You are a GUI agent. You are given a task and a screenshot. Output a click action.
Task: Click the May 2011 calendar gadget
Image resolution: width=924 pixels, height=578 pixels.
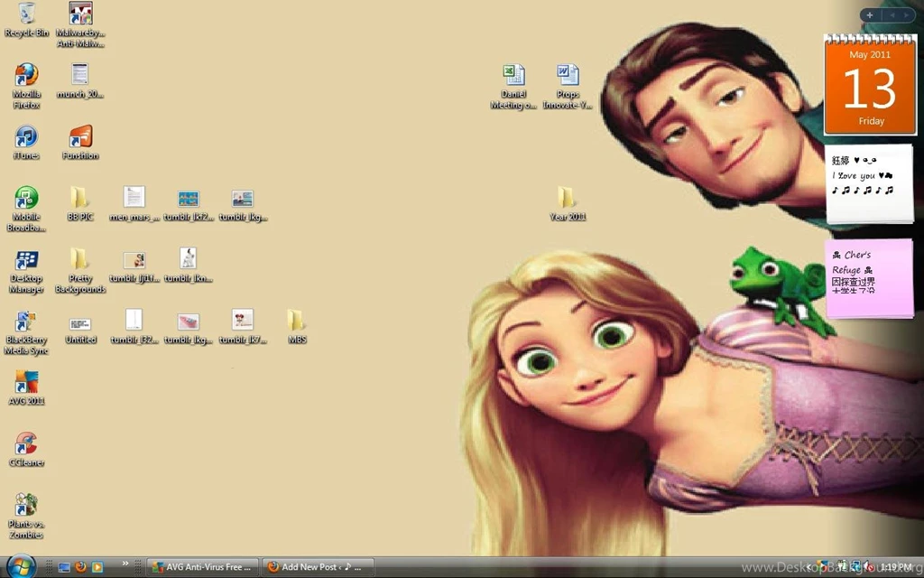coord(870,84)
